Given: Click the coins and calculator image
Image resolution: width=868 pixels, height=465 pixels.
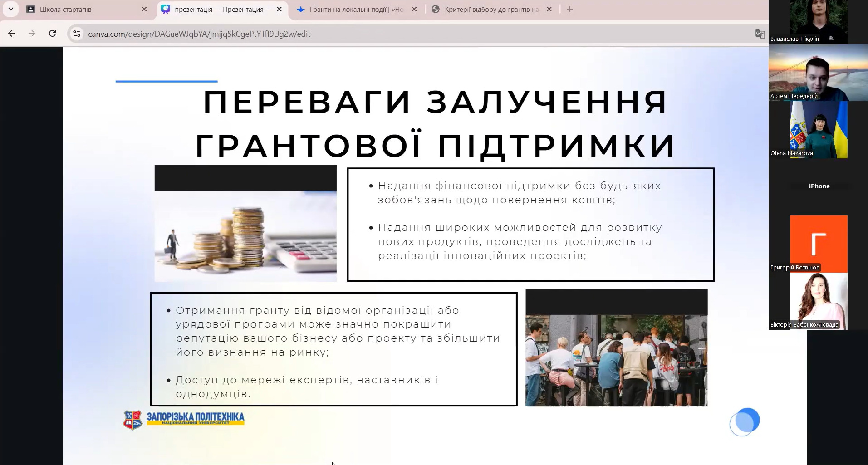Looking at the screenshot, I should pos(245,235).
